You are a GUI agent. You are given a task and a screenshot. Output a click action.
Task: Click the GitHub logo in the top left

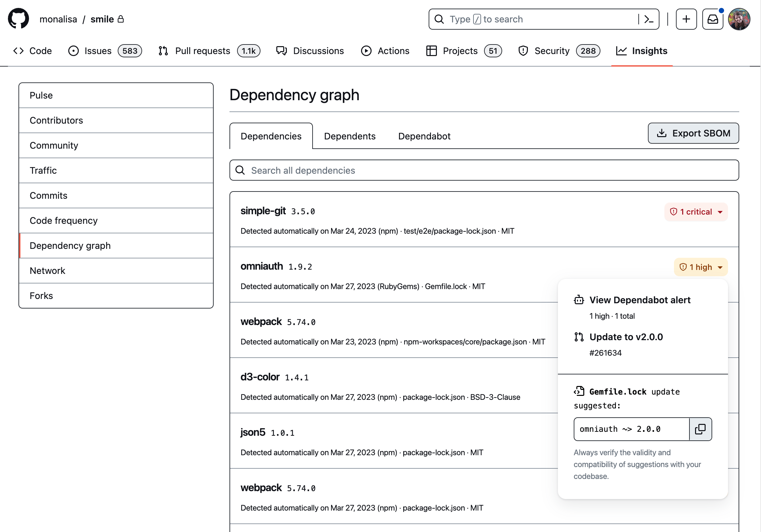coord(17,20)
